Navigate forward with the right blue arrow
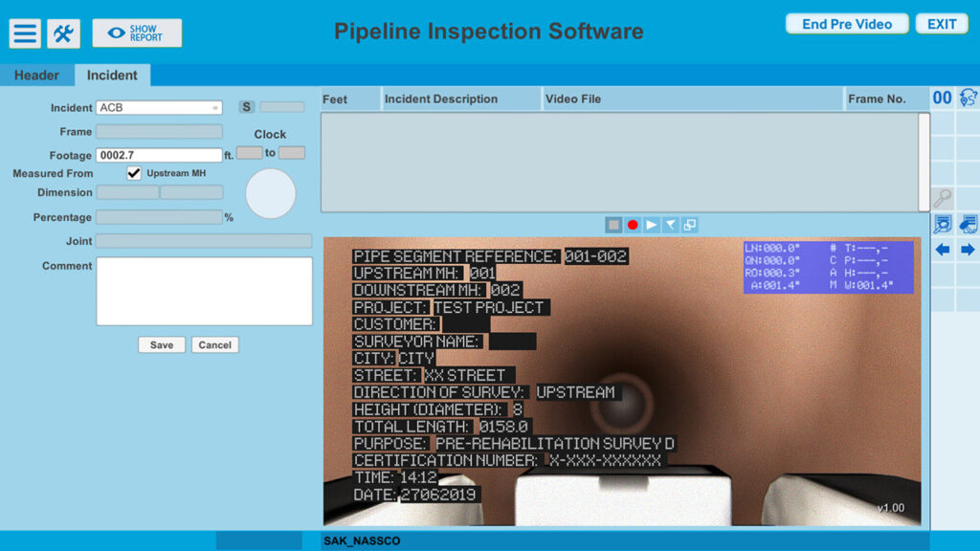Screen dimensions: 980x551 click(967, 249)
